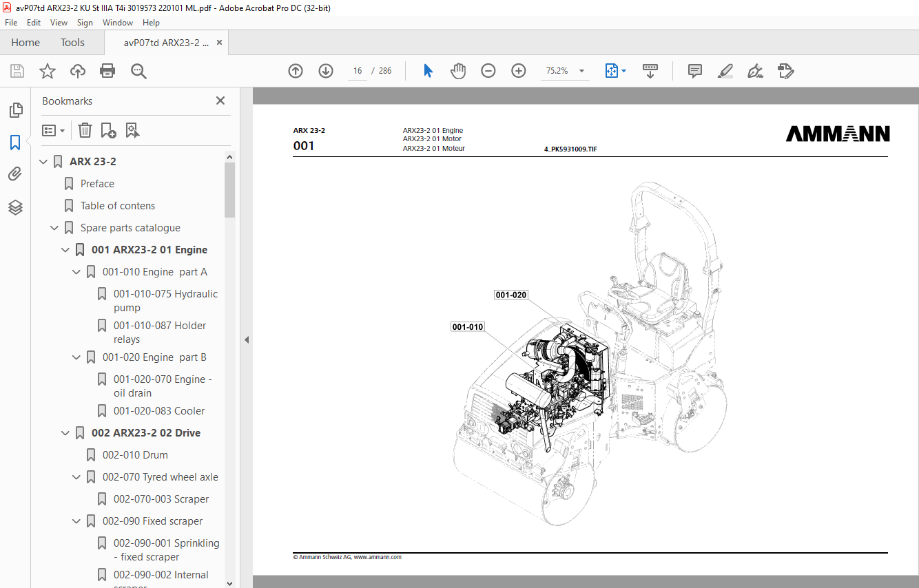Jump to 001-010-087 Holder relays bookmark
Image resolution: width=919 pixels, height=588 pixels.
pos(160,333)
